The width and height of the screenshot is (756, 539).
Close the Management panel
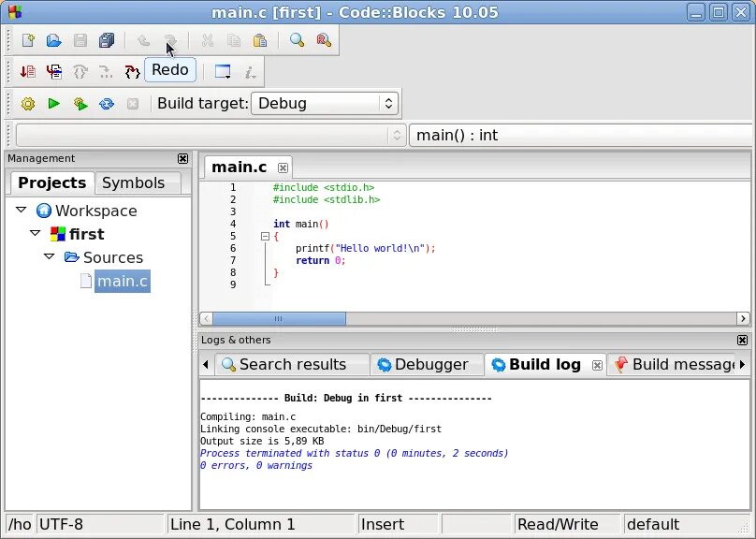click(x=182, y=159)
